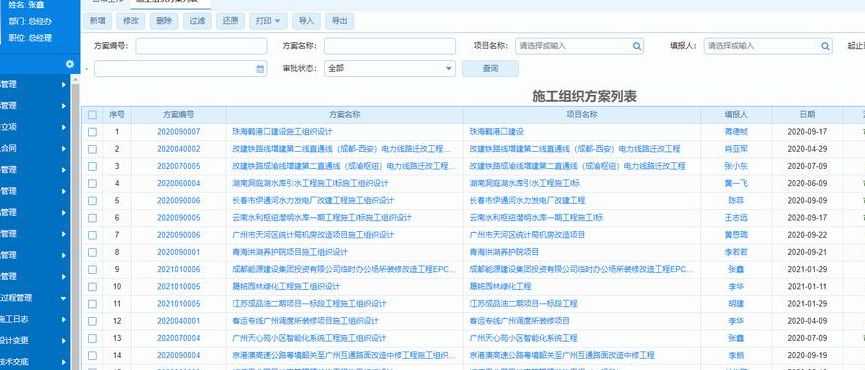Check the checkbox for row 10 晟铭园林绿化

click(x=92, y=287)
